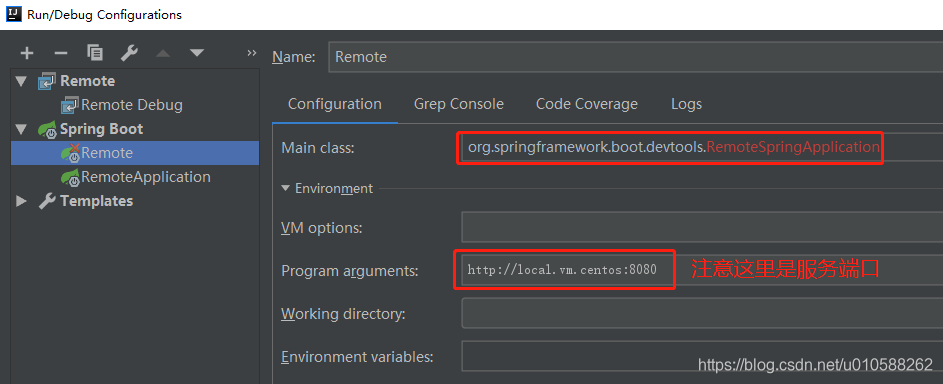Viewport: 943px width, 384px height.
Task: Move configuration up with arrow
Action: 163,53
